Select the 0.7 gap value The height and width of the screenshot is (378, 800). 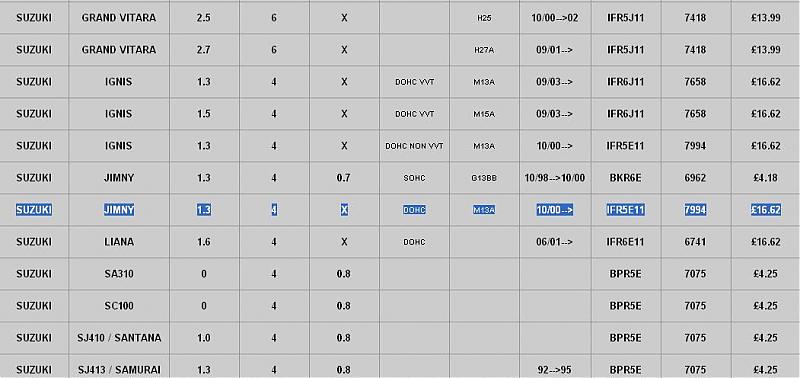344,178
